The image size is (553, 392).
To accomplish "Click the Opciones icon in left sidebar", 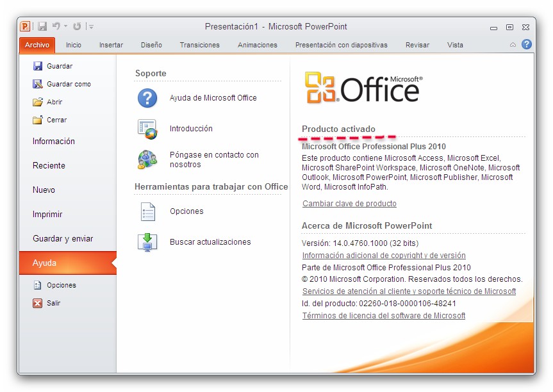I will 37,285.
